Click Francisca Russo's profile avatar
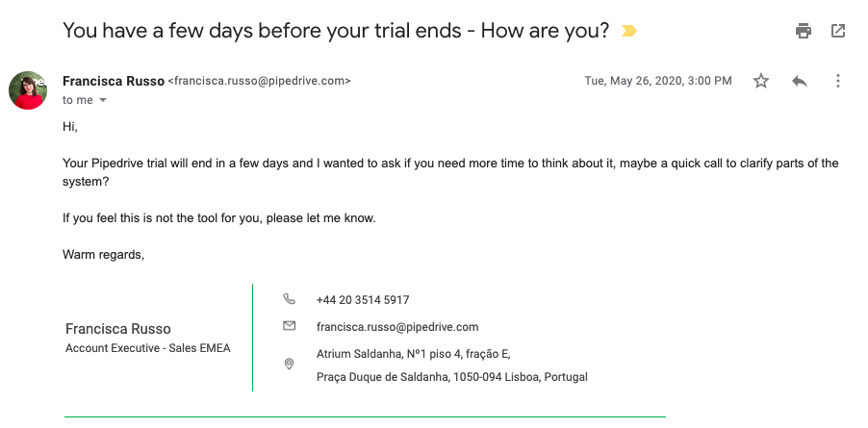 tap(28, 90)
